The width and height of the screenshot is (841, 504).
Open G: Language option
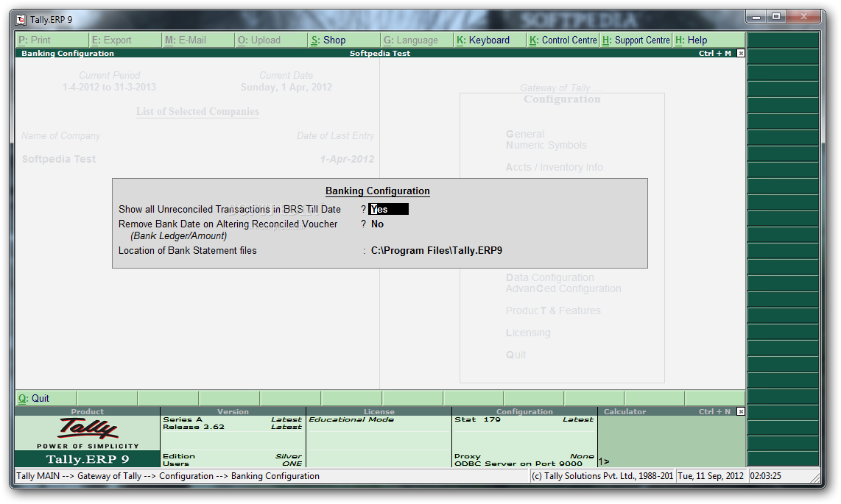(x=418, y=40)
